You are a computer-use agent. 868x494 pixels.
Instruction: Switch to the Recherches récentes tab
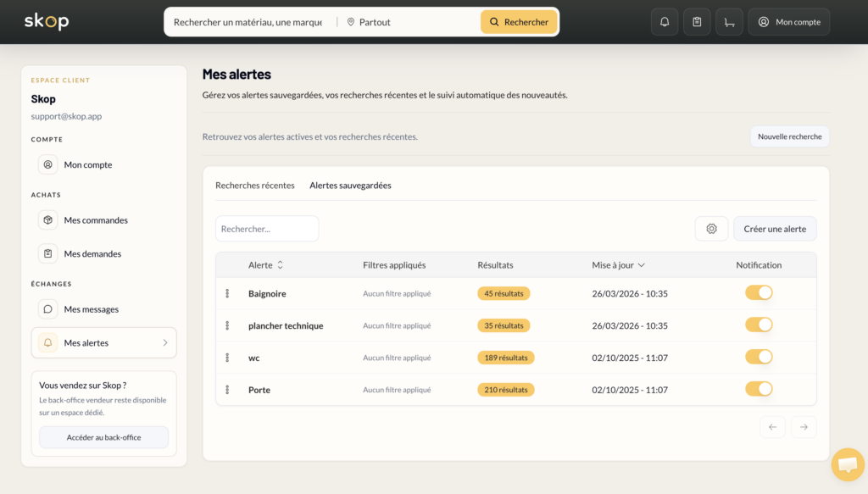[x=254, y=185]
